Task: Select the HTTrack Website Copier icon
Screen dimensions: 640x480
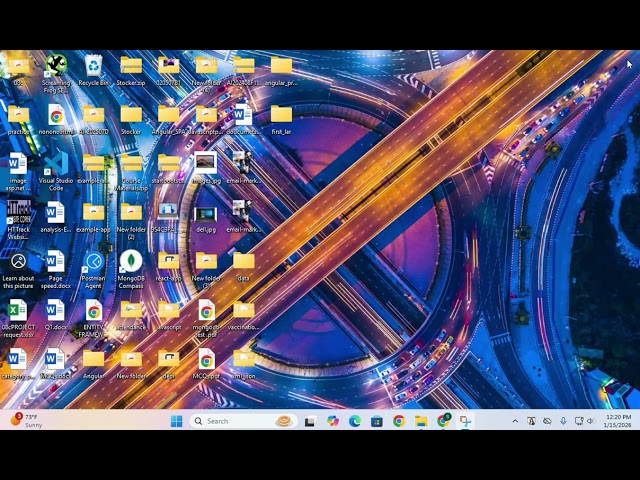Action: (18, 214)
